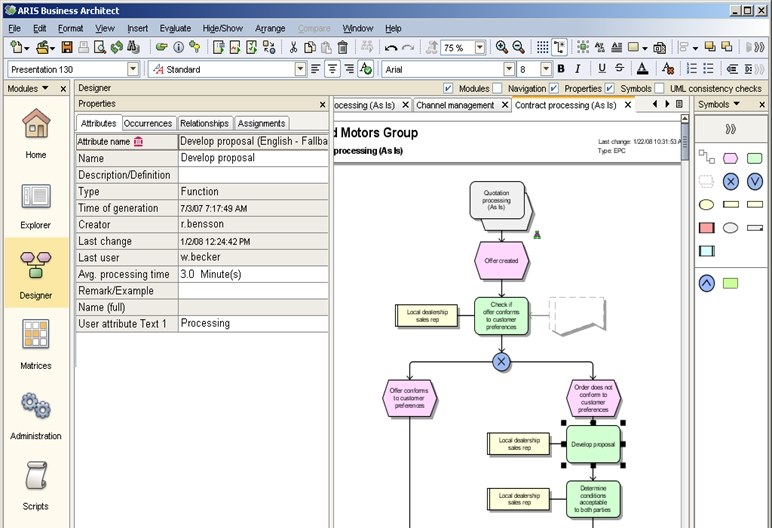Click the Copy icon
The height and width of the screenshot is (528, 772).
coord(310,47)
